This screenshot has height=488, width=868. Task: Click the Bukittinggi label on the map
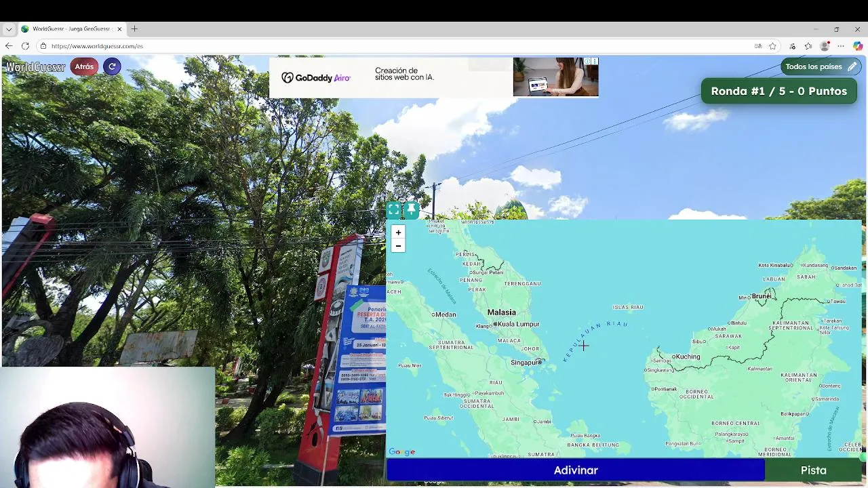(x=458, y=394)
